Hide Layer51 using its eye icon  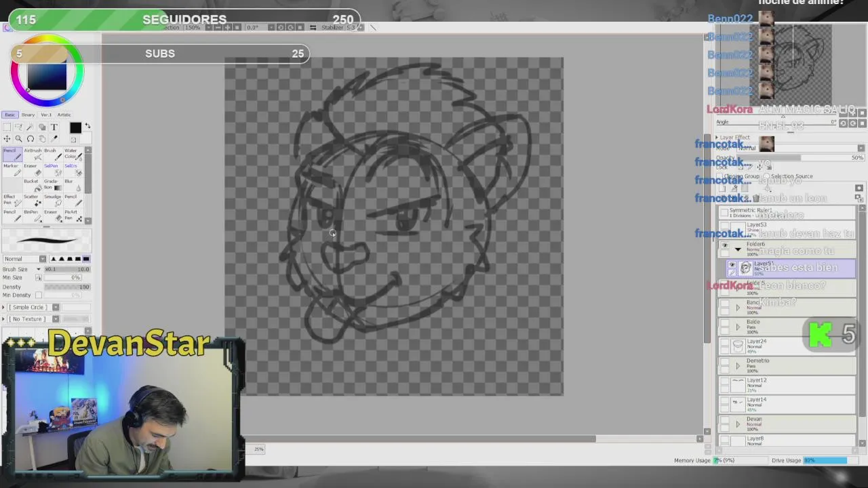pos(732,264)
